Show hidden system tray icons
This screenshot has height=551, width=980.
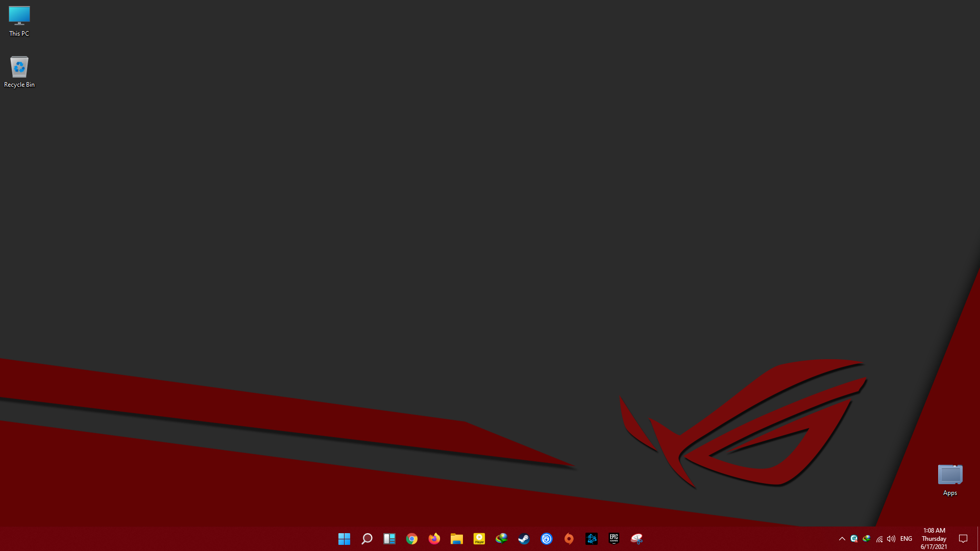tap(842, 539)
